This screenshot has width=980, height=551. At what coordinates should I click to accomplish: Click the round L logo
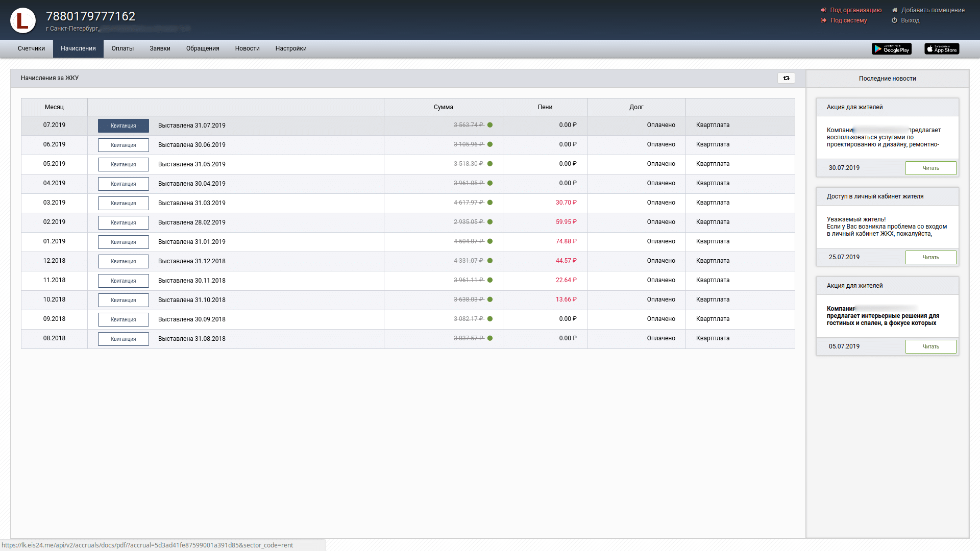pyautogui.click(x=23, y=20)
